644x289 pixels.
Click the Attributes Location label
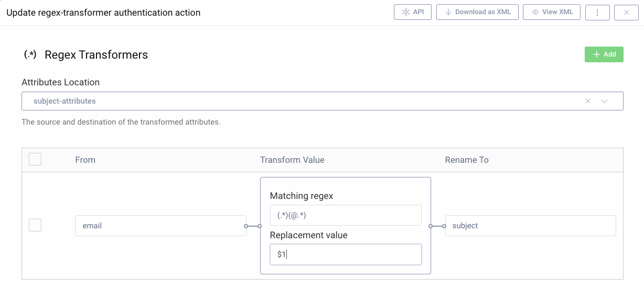pos(60,82)
